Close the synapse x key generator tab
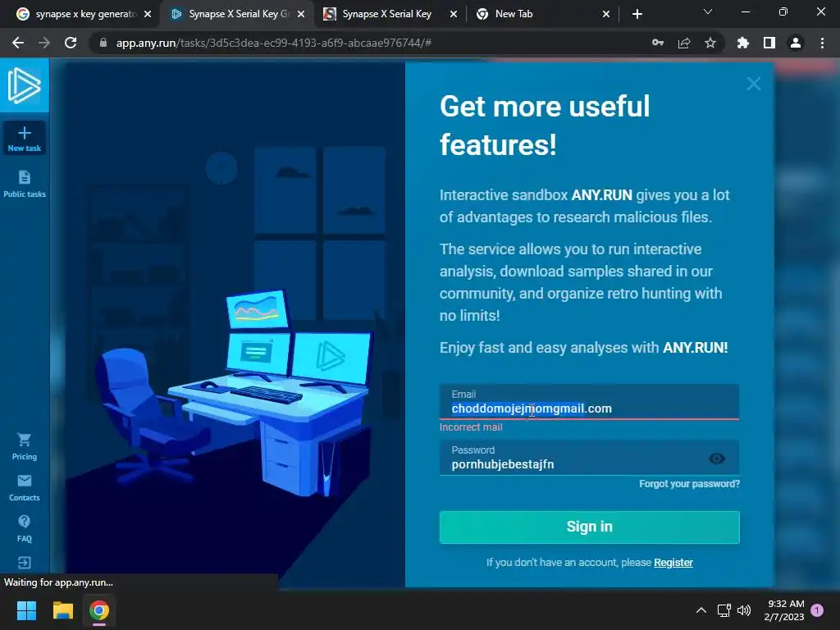This screenshot has height=630, width=840. (x=148, y=14)
